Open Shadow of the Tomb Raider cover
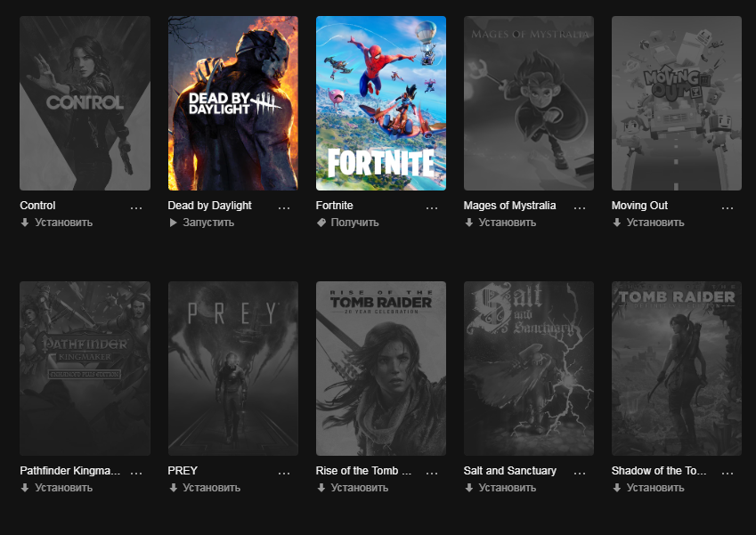This screenshot has height=535, width=756. [677, 369]
